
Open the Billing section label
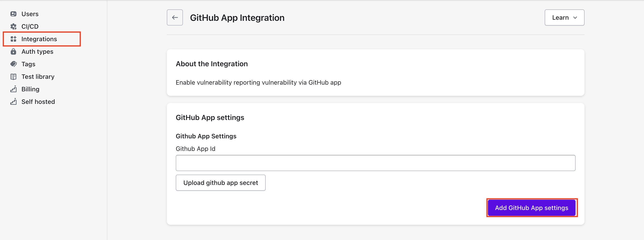click(30, 89)
